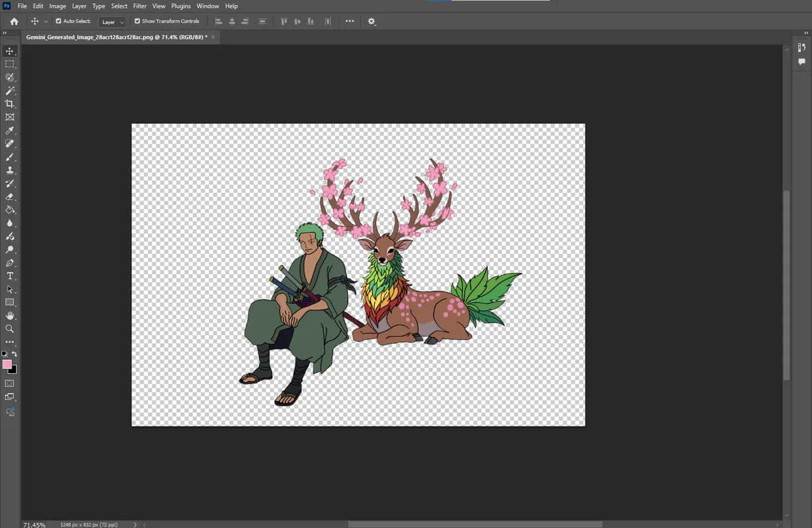Open the Filter menu
The height and width of the screenshot is (528, 812).
tap(140, 6)
